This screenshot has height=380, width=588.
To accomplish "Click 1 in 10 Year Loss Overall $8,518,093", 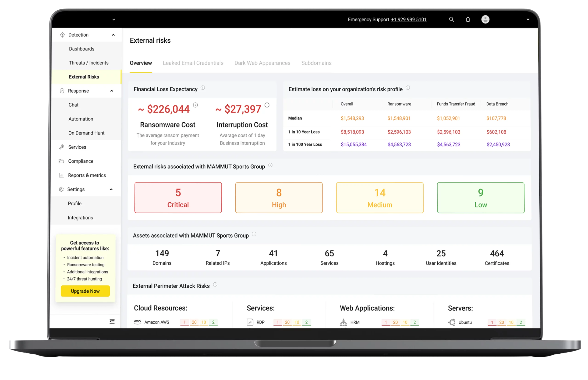I will click(x=352, y=132).
